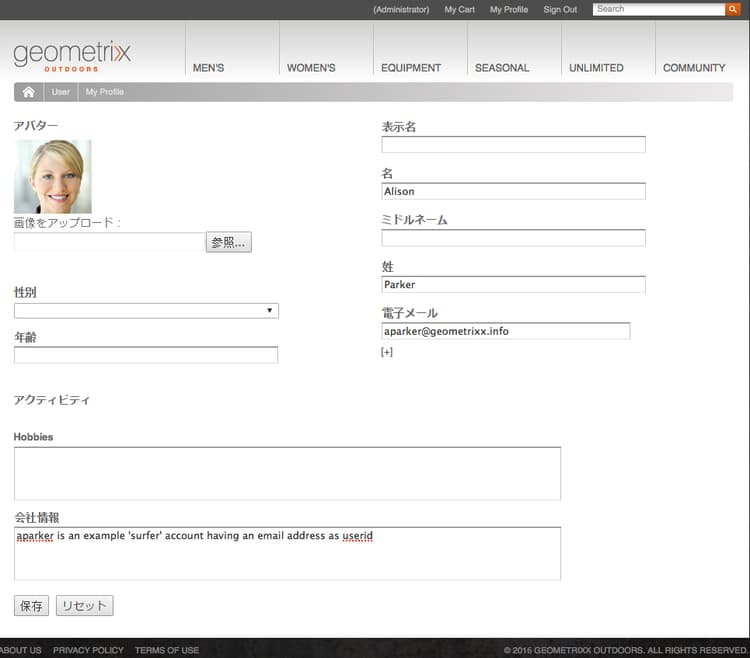Go to the home icon in breadcrumb
Screen dimensions: 750x658
(x=29, y=92)
